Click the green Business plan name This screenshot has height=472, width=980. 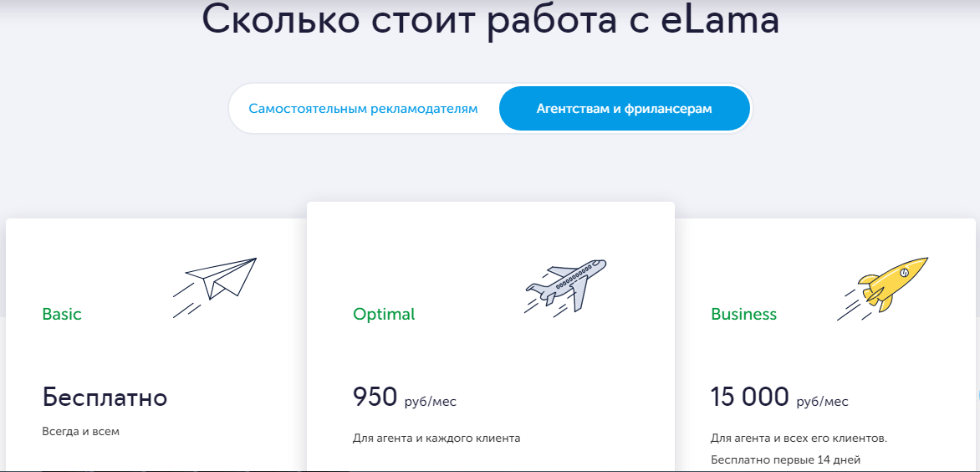pyautogui.click(x=743, y=315)
